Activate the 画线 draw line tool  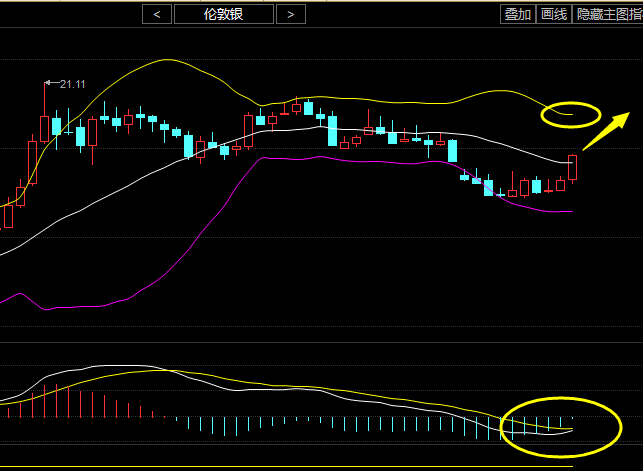[x=553, y=14]
